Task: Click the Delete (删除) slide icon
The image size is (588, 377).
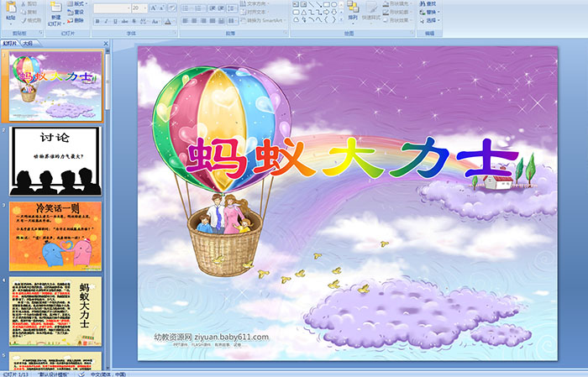Action: (70, 21)
